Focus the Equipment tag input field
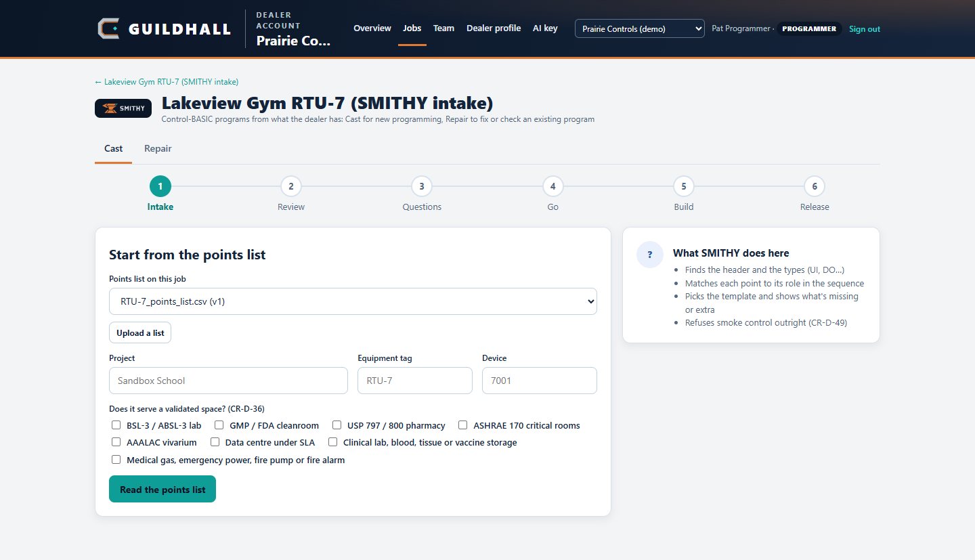Screen dimensions: 975x560 pos(415,381)
